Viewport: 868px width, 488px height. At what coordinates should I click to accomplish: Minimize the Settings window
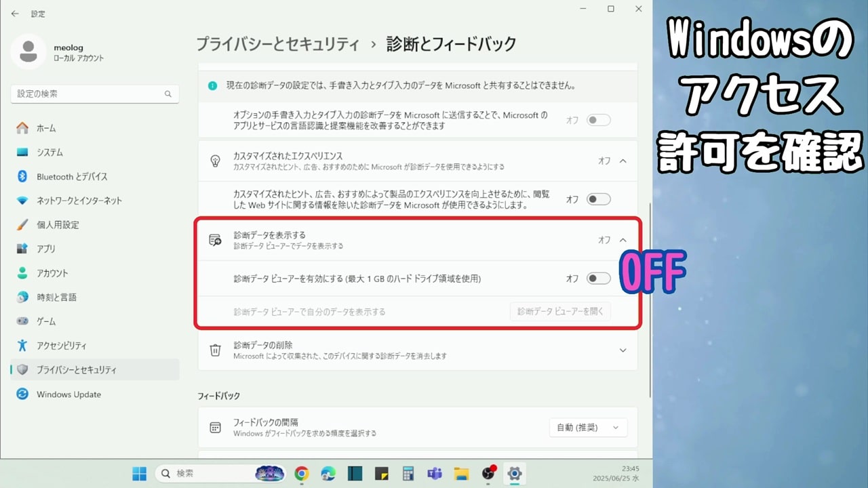[583, 9]
